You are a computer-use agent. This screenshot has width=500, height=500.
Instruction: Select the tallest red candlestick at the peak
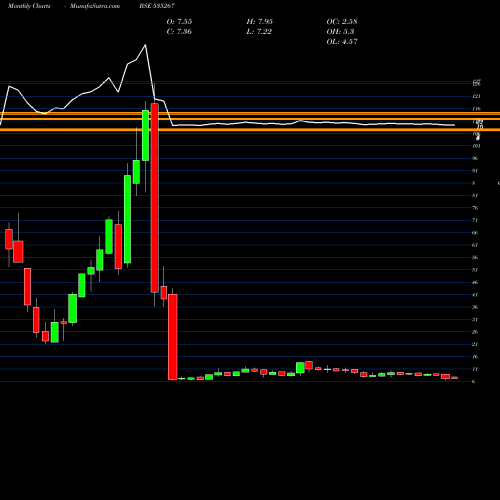pyautogui.click(x=155, y=198)
